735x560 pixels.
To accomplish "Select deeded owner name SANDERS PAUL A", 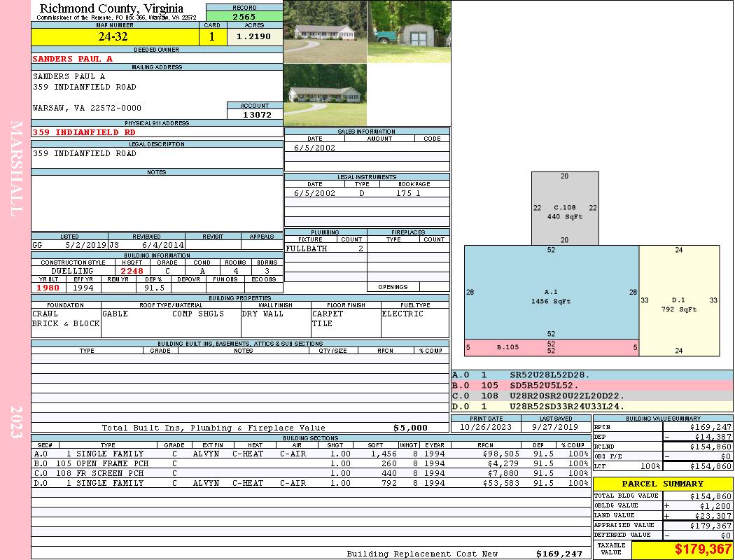I will click(73, 59).
